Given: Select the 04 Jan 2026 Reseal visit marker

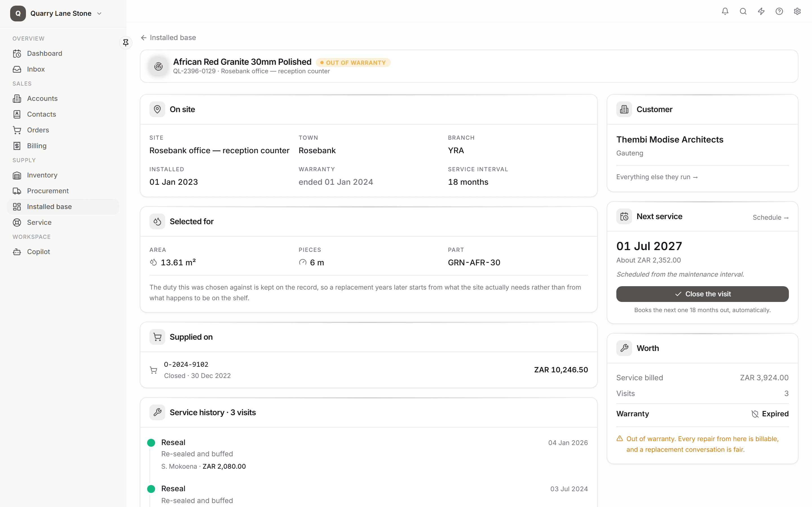Looking at the screenshot, I should coord(151,442).
